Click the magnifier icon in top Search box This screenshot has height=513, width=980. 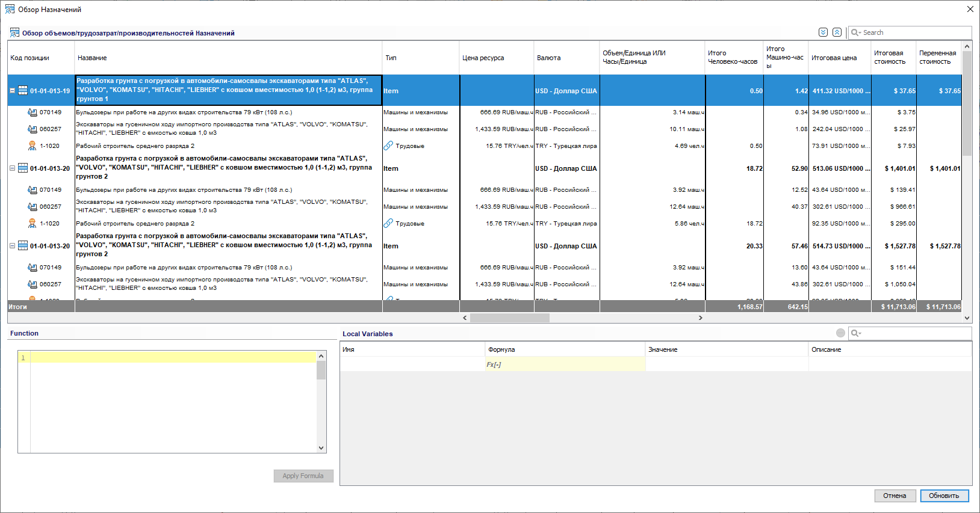pos(854,32)
